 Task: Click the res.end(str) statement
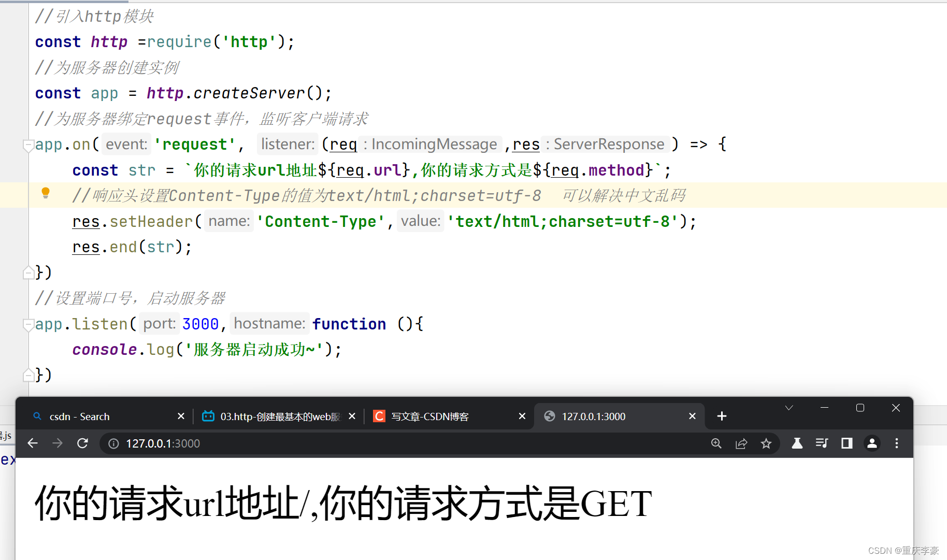coord(132,247)
